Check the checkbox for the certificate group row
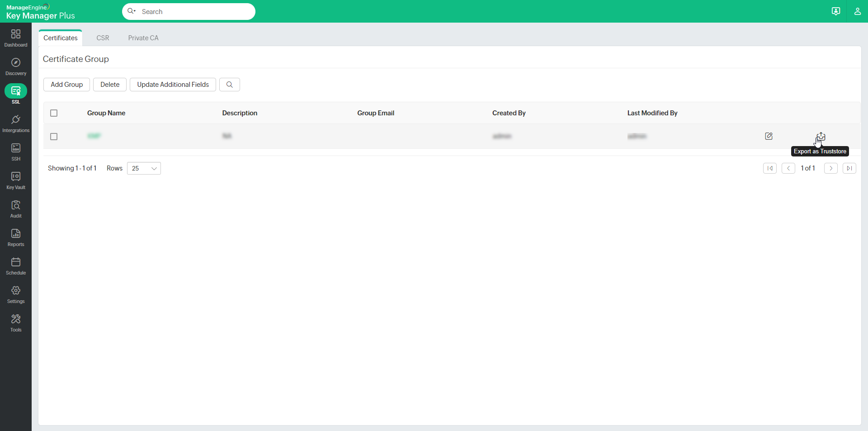Screen dimensions: 868x431 click(x=53, y=137)
